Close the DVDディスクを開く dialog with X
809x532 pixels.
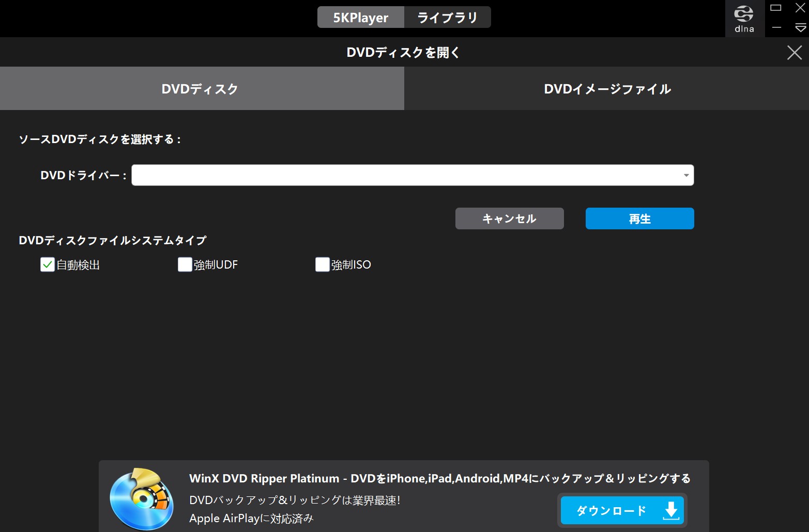pos(795,52)
